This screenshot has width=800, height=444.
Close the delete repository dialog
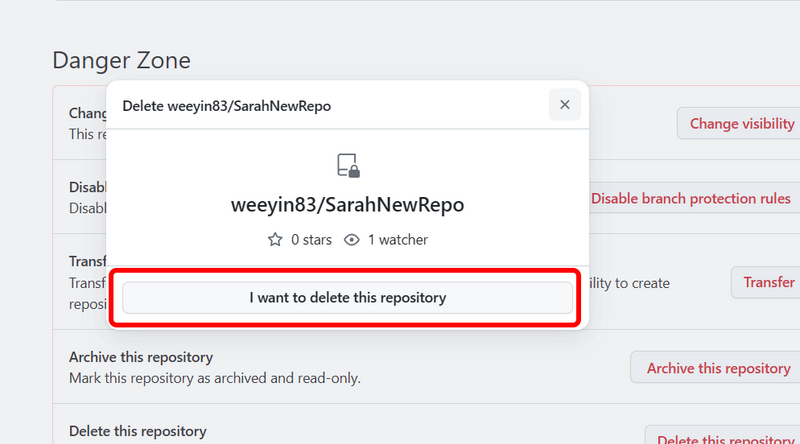[x=564, y=105]
